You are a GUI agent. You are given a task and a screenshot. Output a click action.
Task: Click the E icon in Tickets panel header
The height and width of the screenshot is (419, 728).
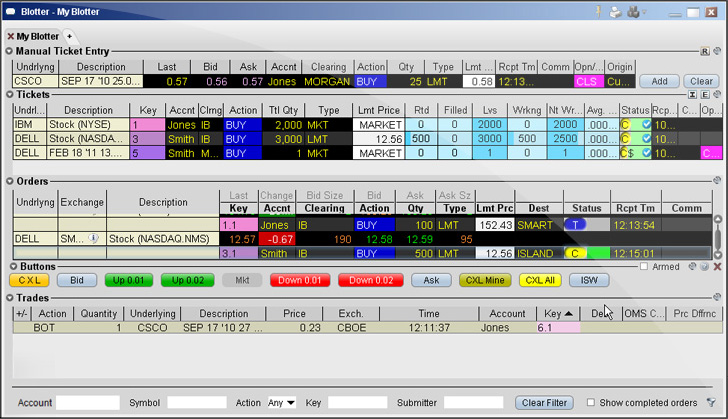(705, 94)
